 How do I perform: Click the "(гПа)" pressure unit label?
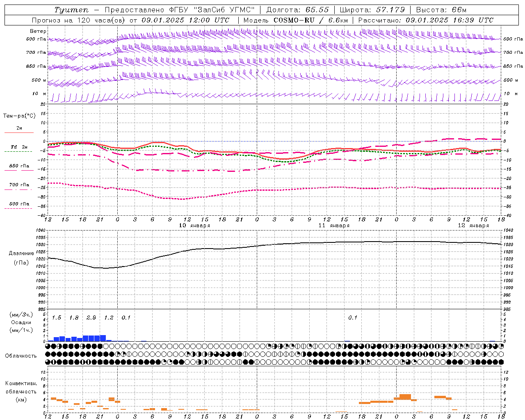coord(21,263)
